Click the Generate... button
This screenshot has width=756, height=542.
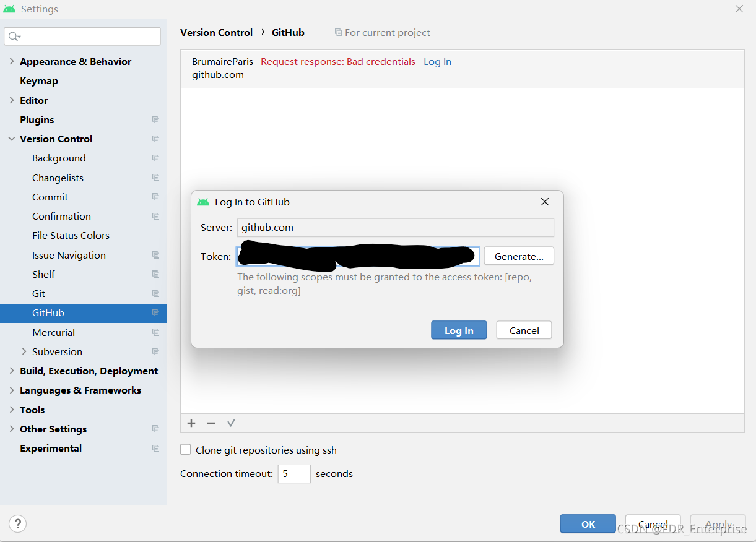[x=519, y=256]
